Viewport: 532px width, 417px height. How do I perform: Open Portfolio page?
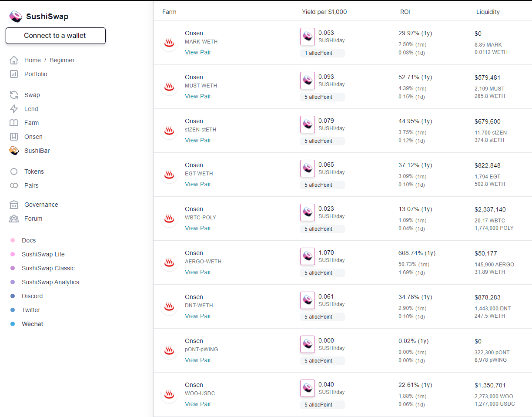coord(36,74)
